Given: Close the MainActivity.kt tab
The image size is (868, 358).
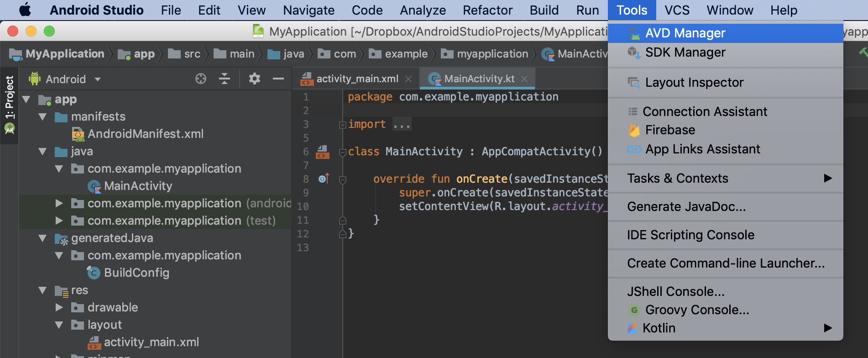Looking at the screenshot, I should [x=524, y=79].
